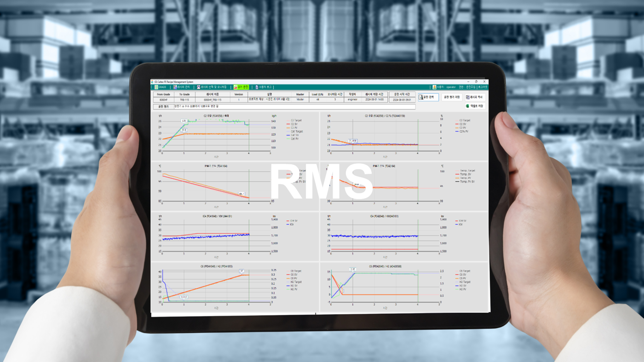The width and height of the screenshot is (644, 362).
Task: Click the 37 data label on C6 chart
Action: (x=241, y=271)
